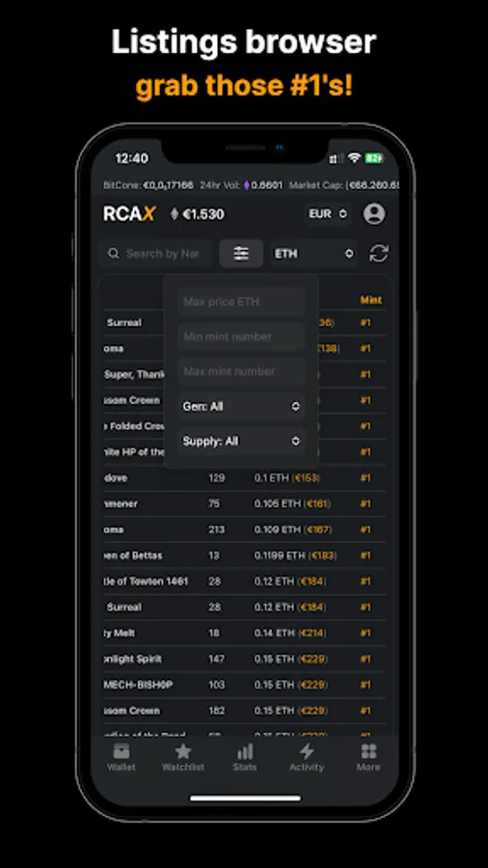Open the Stats bar chart icon
488x868 pixels.
coord(245,751)
